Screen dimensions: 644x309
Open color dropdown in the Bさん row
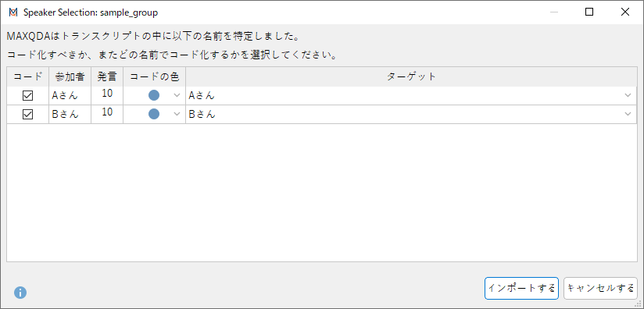coord(177,114)
